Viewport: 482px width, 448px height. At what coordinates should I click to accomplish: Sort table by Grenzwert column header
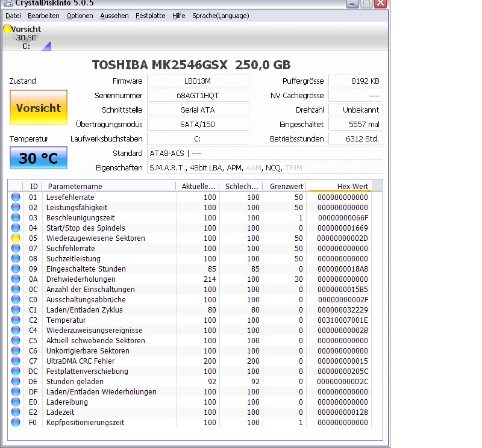pos(284,186)
